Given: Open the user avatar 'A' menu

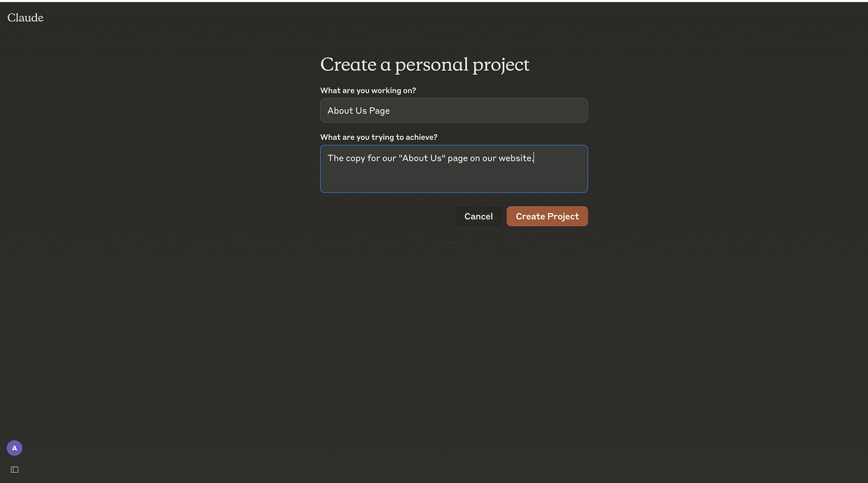Looking at the screenshot, I should click(x=14, y=448).
